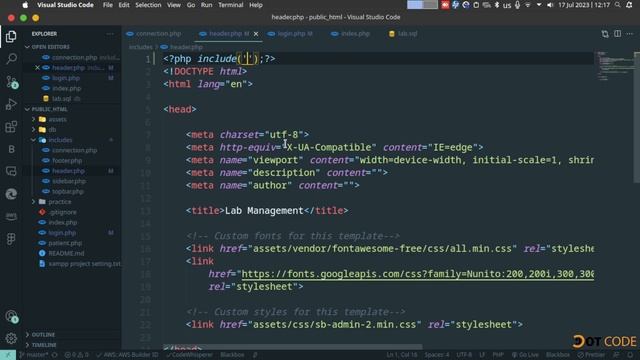
Task: Open sidebar.php in includes folder
Action: click(x=69, y=181)
